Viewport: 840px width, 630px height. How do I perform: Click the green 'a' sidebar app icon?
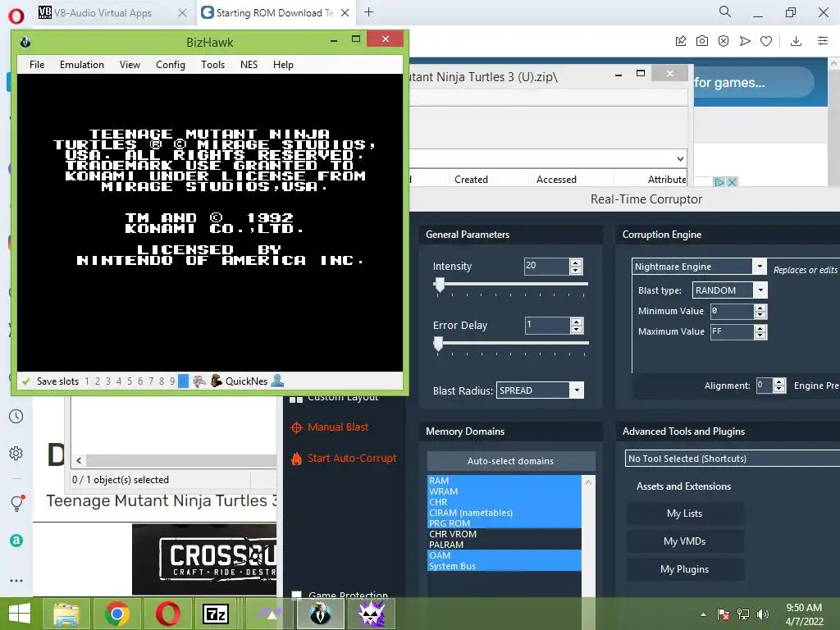[x=16, y=541]
